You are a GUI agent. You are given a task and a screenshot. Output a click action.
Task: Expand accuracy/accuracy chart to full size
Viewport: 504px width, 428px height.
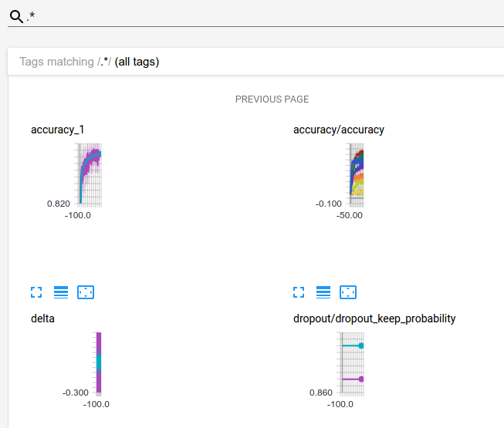click(x=299, y=292)
